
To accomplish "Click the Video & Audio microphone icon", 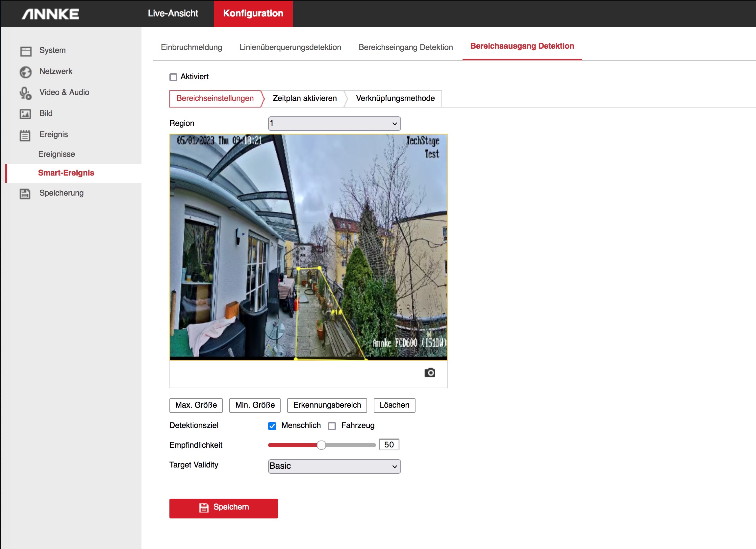I will pos(26,93).
